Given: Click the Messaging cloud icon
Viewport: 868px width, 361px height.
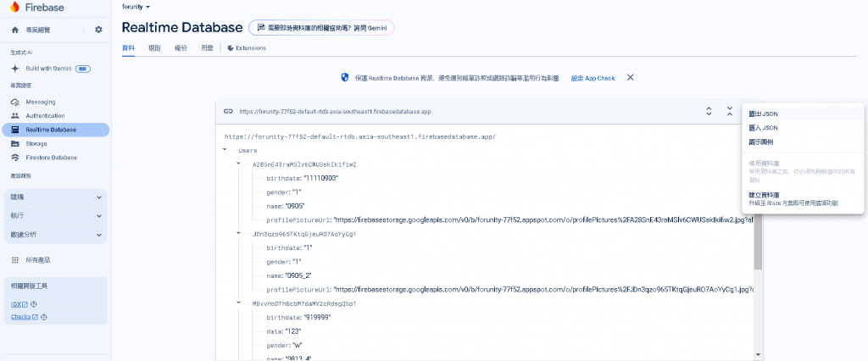Looking at the screenshot, I should click(x=15, y=102).
